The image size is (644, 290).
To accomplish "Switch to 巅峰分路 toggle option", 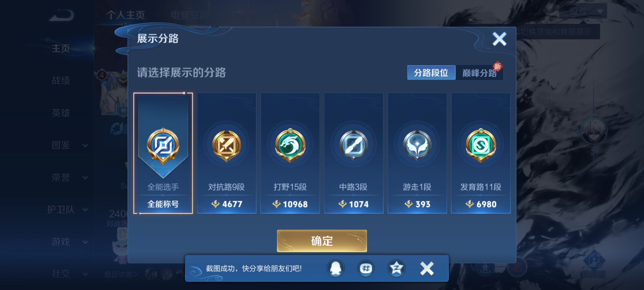I will (x=479, y=73).
